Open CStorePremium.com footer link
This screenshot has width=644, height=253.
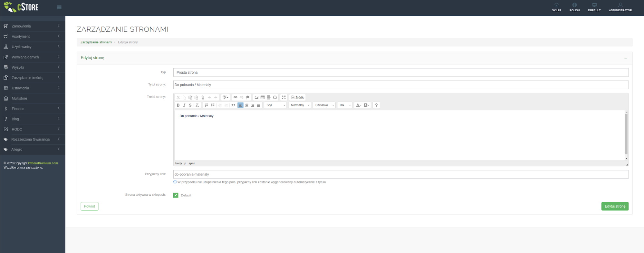(x=43, y=163)
